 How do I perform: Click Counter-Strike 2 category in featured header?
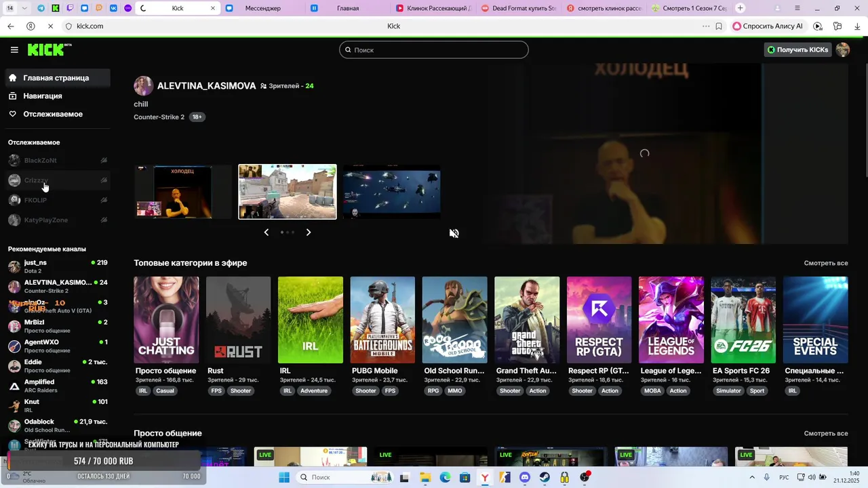coord(159,117)
